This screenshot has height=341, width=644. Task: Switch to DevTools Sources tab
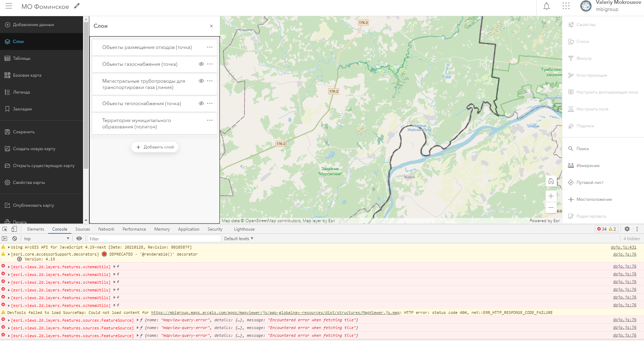83,229
